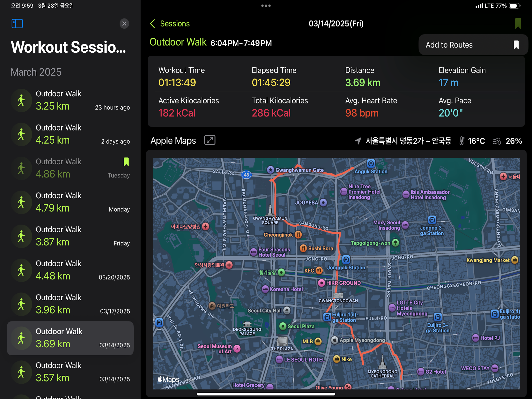Tap the back chevron beside Sessions
This screenshot has width=532, height=399.
coord(152,24)
